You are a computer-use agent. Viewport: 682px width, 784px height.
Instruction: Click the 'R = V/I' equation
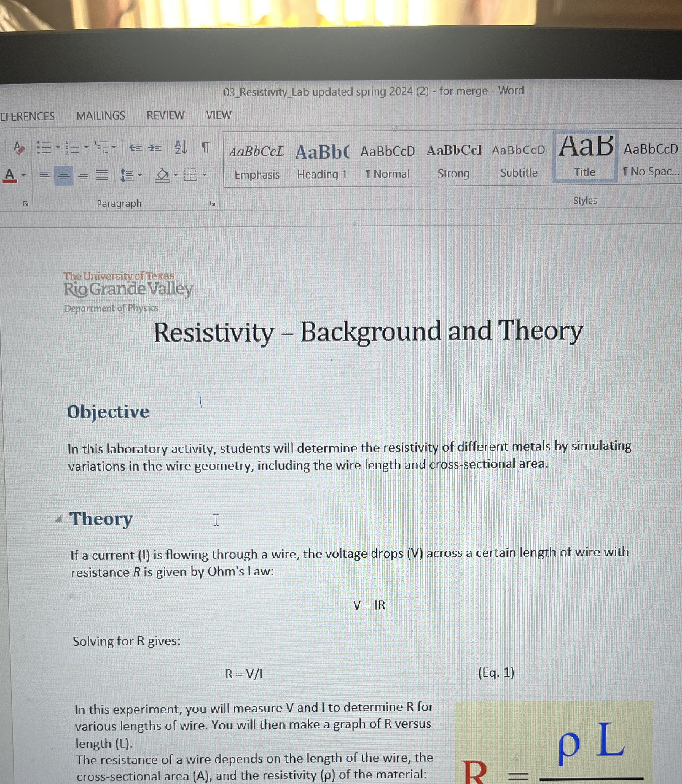click(x=244, y=674)
